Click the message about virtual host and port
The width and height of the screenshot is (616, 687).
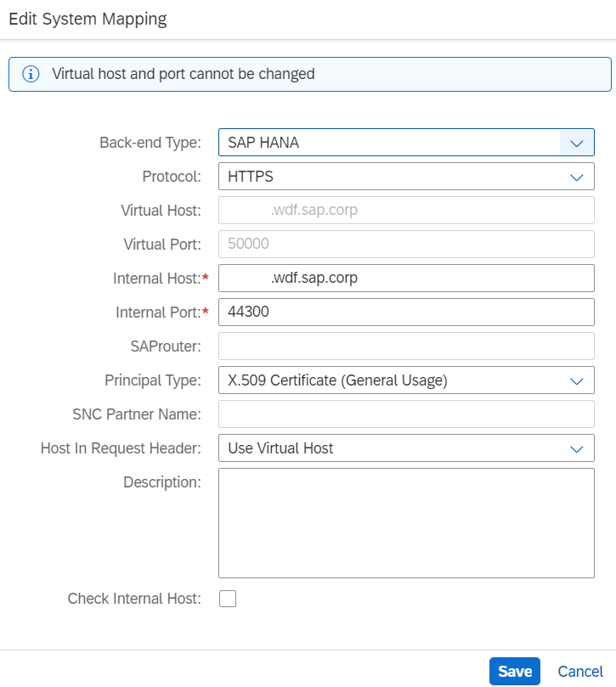184,74
